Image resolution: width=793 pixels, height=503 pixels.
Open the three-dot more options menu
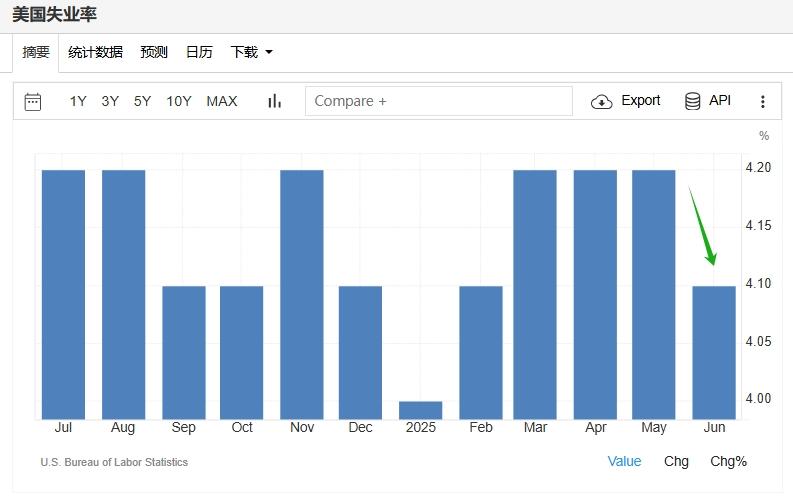coord(763,101)
